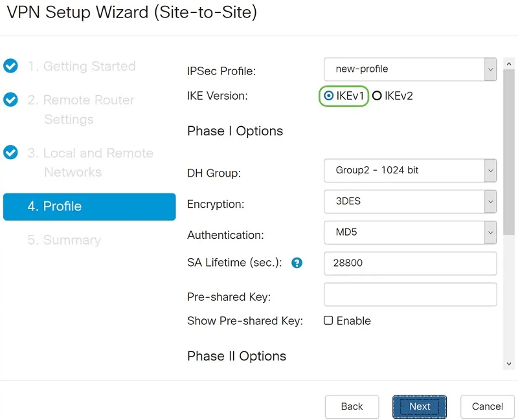Screen dimensions: 518x420
Task: Click the SA Lifetime help question icon
Action: coord(297,263)
